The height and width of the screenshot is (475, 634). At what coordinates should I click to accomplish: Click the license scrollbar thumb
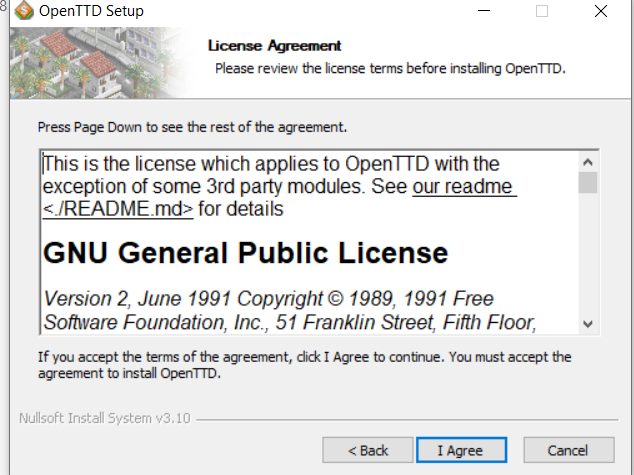point(588,182)
